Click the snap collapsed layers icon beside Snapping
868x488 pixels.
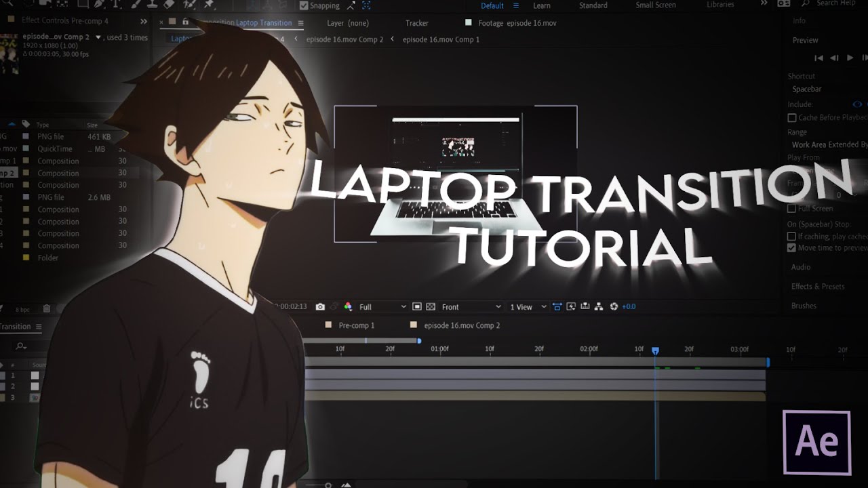[351, 5]
